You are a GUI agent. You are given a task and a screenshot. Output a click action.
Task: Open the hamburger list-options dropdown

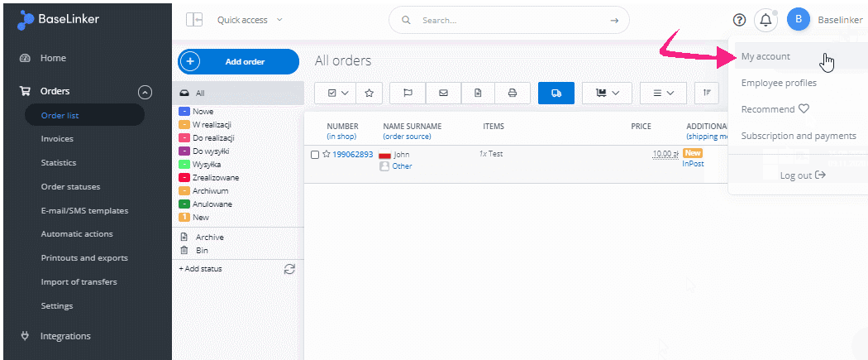(x=664, y=93)
